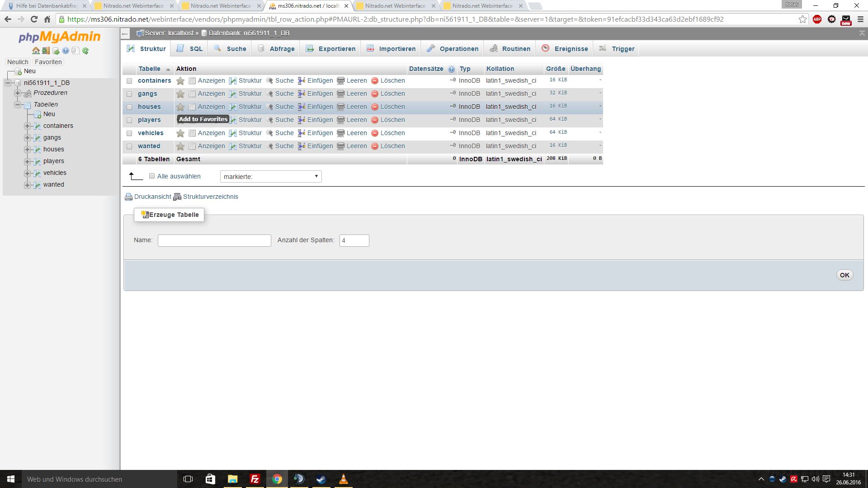The image size is (868, 488).
Task: Click the logout door icon in sidebar
Action: (46, 51)
